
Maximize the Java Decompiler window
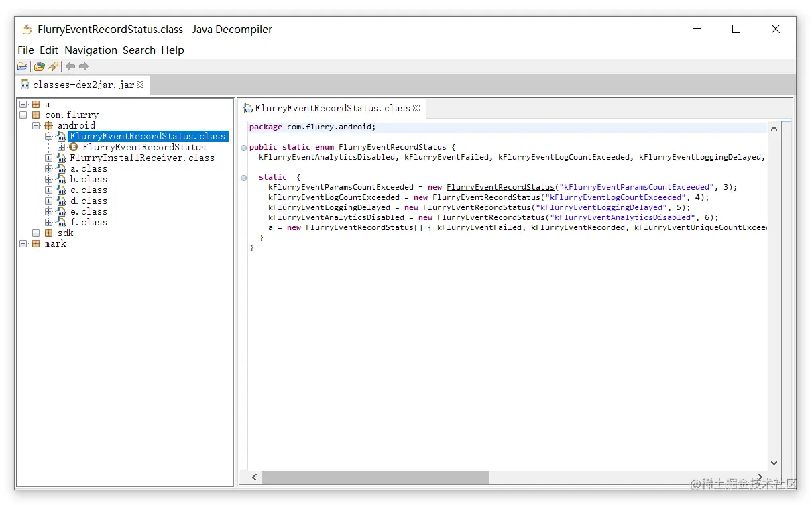(x=736, y=29)
